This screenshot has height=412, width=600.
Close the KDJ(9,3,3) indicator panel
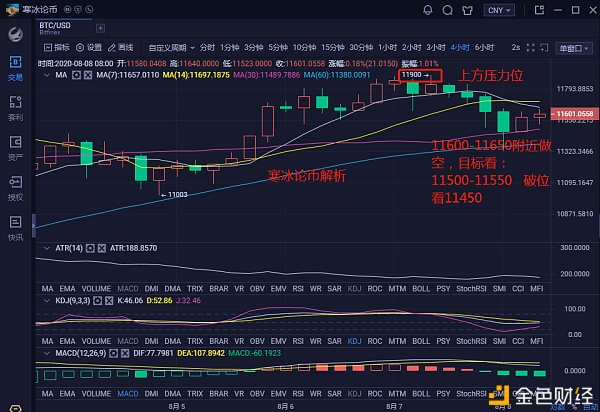[109, 301]
